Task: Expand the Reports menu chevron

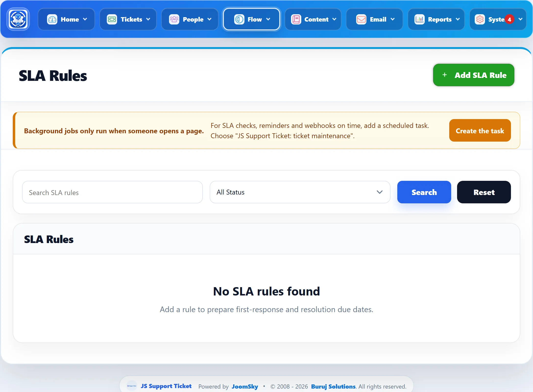Action: 458,19
